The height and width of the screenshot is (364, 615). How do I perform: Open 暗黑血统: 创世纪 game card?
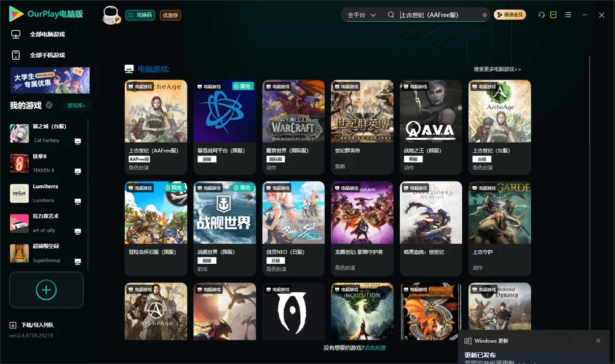(430, 228)
